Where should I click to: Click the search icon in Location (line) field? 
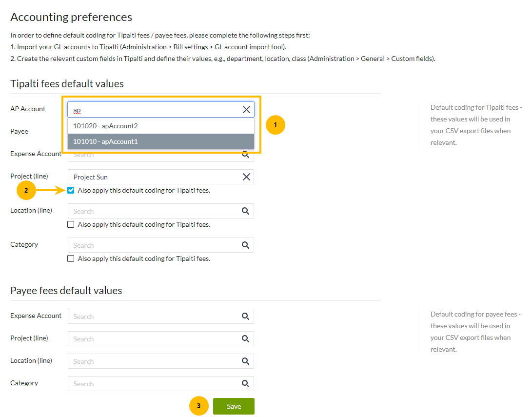245,211
